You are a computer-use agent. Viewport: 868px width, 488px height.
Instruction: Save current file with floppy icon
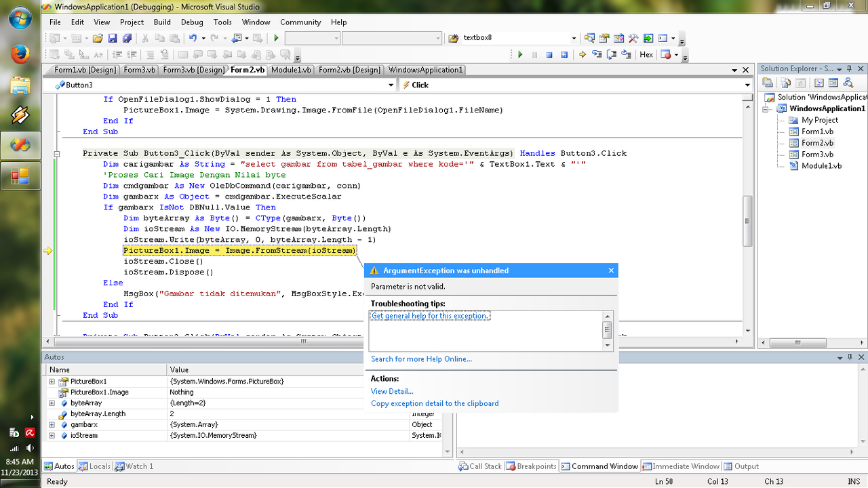coord(113,38)
